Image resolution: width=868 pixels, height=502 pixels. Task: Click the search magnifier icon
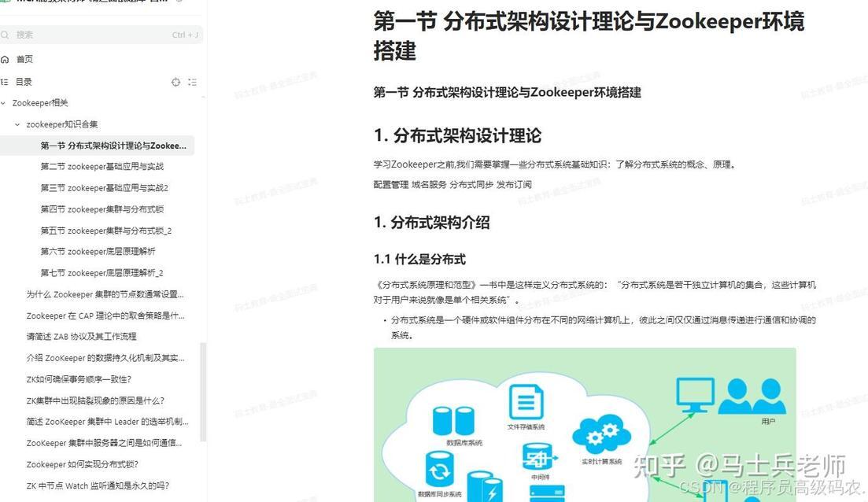5,35
